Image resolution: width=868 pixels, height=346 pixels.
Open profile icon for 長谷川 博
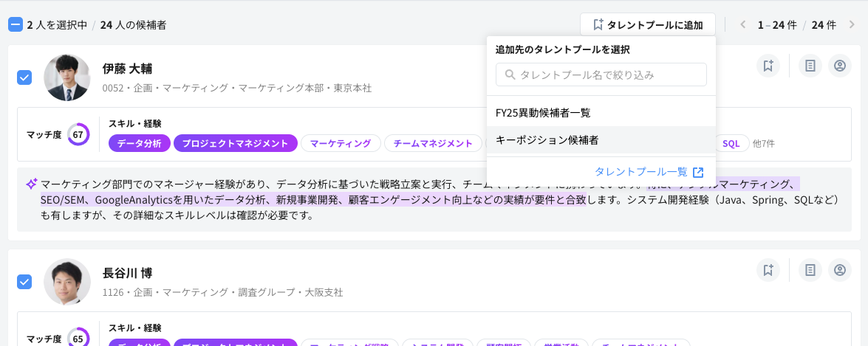tap(840, 270)
